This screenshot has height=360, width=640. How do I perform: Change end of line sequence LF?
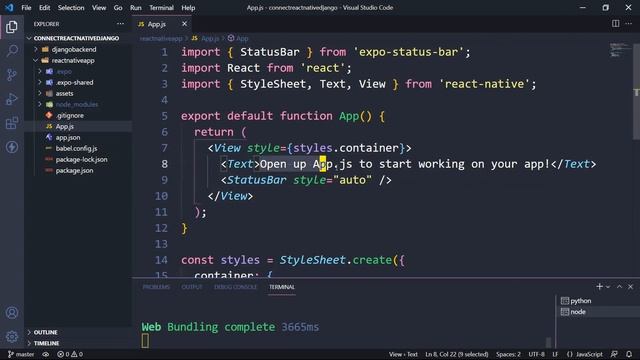pyautogui.click(x=555, y=354)
